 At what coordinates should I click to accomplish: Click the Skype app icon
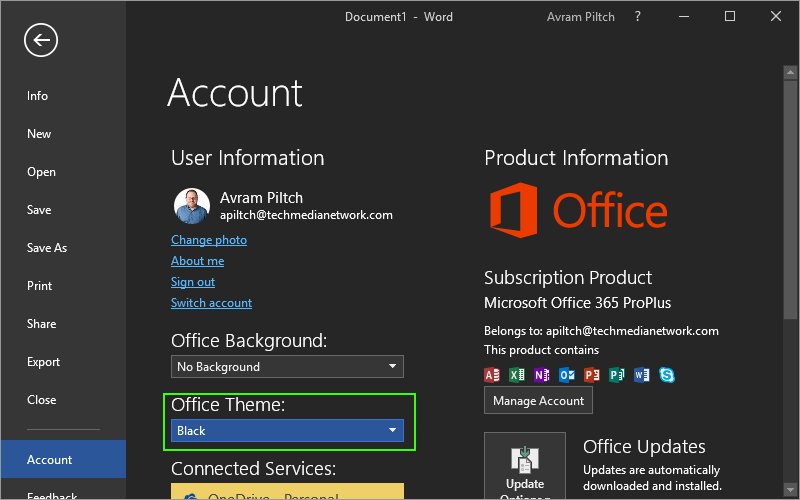click(667, 375)
